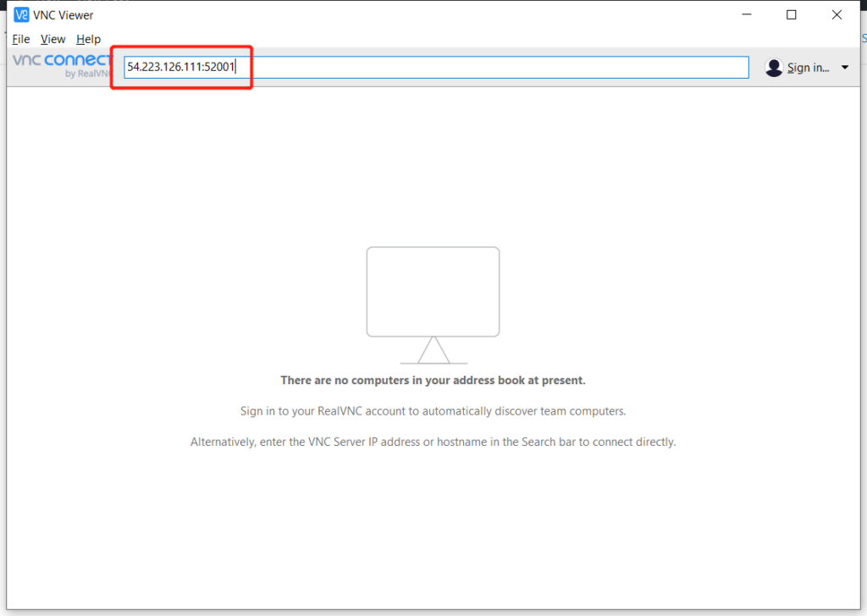
Task: Click the user avatar icon
Action: coord(773,68)
